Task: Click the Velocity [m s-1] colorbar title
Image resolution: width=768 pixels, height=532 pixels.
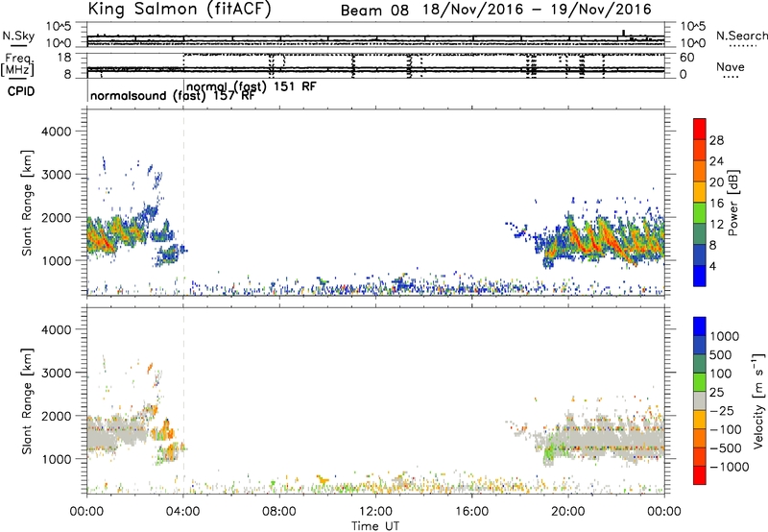Action: click(758, 400)
